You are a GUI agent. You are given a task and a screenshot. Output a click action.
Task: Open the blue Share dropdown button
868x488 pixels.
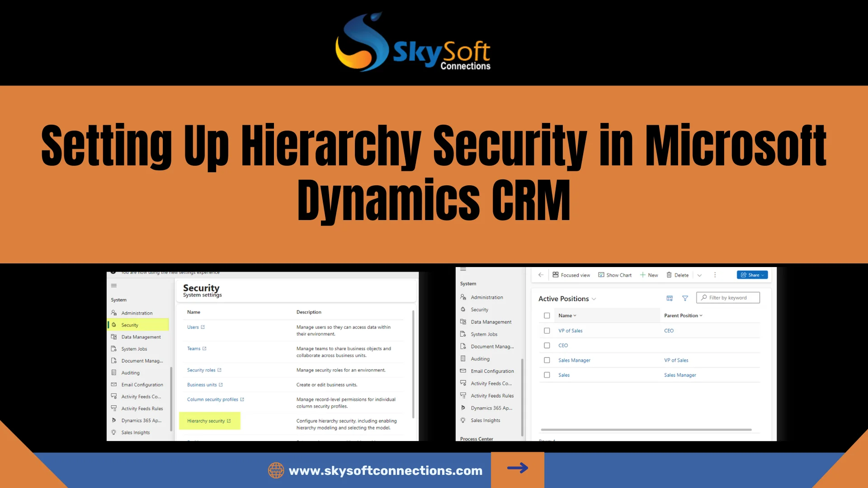coord(752,275)
